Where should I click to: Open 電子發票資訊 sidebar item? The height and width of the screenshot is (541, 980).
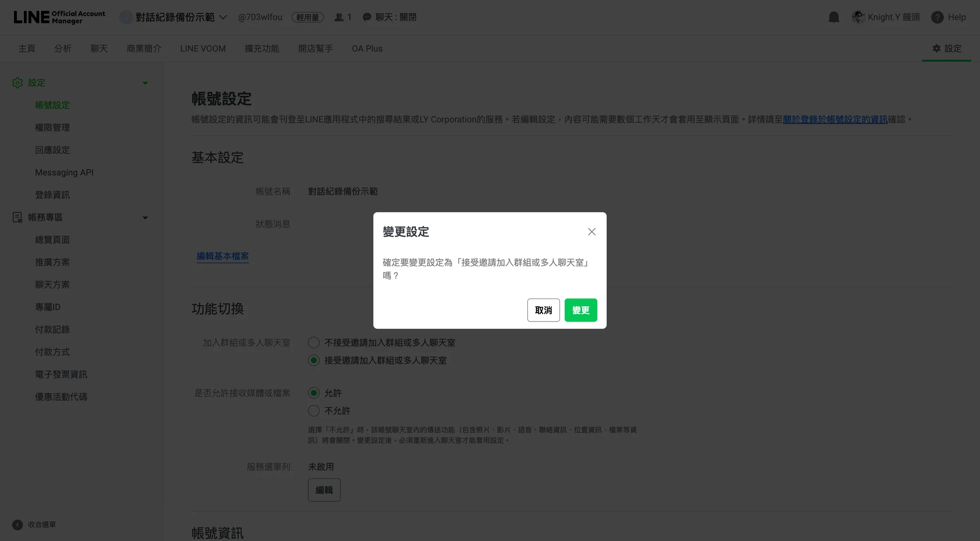(61, 375)
